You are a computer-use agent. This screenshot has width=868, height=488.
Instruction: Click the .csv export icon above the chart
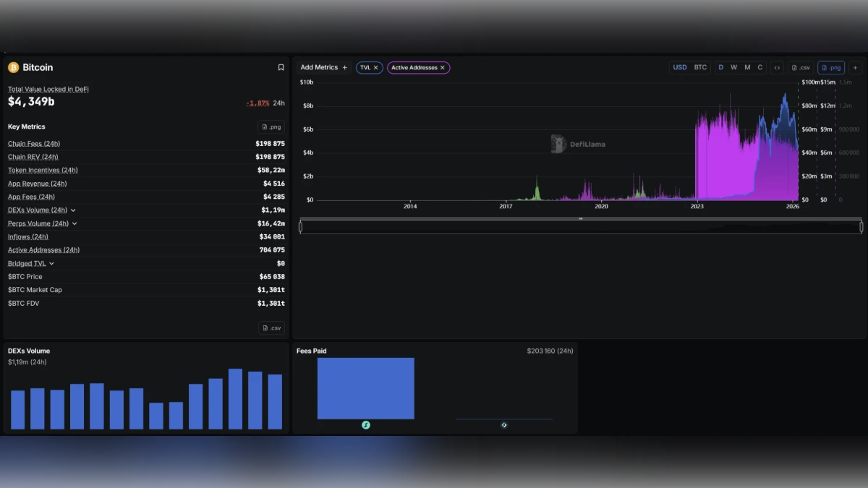[801, 67]
